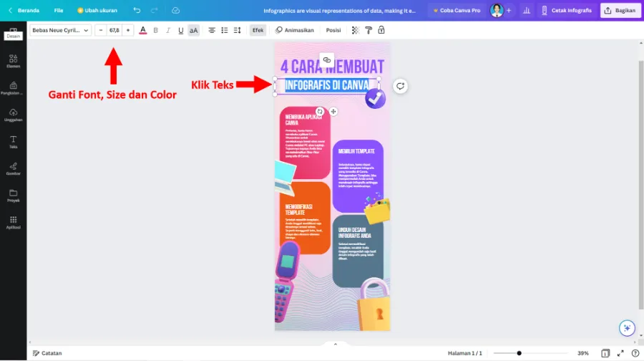Open Posisi position panel
Viewport: 644px width, 361px height.
[333, 30]
